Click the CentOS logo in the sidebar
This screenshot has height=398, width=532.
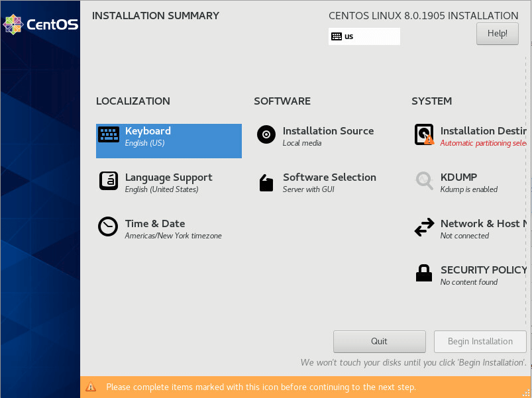click(x=40, y=25)
